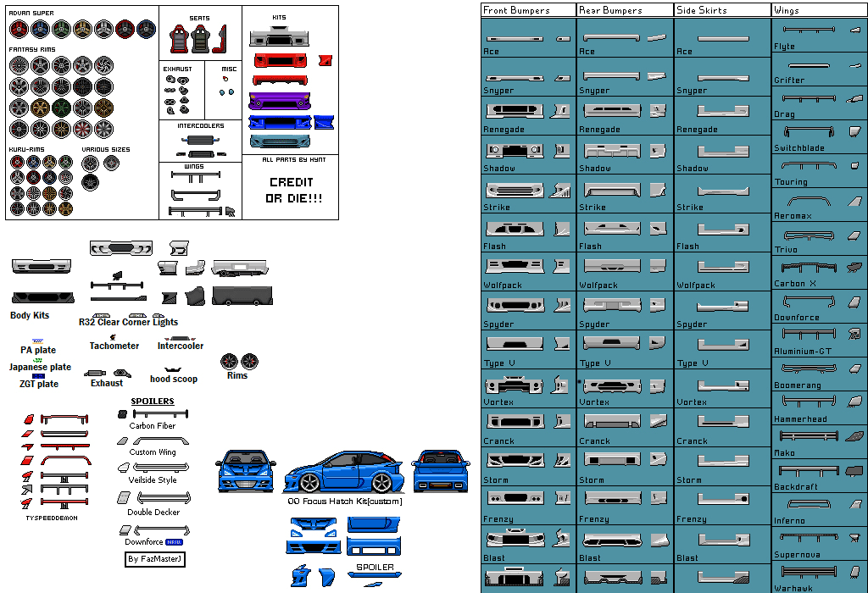Pick the Vortex rear bumper sprite
The width and height of the screenshot is (868, 593).
[612, 384]
